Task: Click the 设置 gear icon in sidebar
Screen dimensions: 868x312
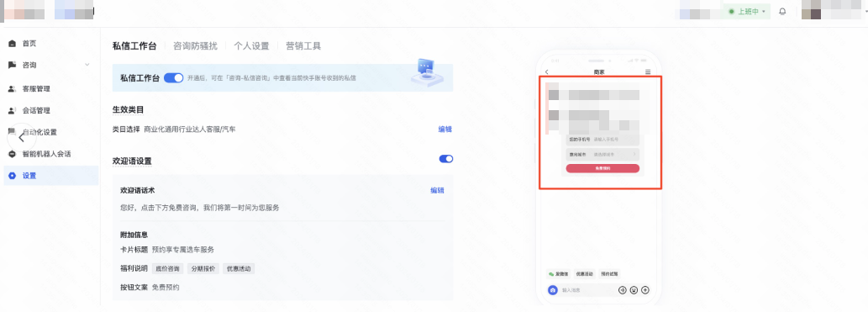Action: (x=12, y=176)
